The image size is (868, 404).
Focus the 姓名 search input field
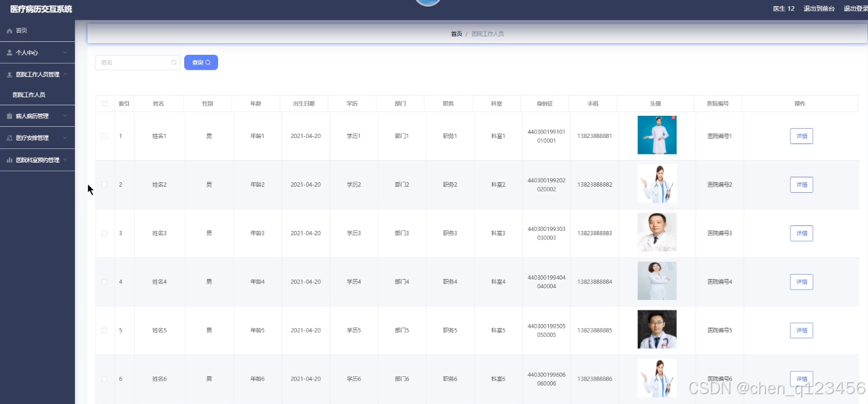pyautogui.click(x=137, y=62)
